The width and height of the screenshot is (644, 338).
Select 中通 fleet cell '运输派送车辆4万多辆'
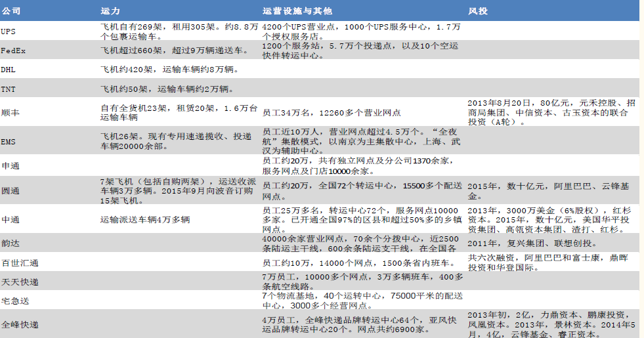point(145,220)
